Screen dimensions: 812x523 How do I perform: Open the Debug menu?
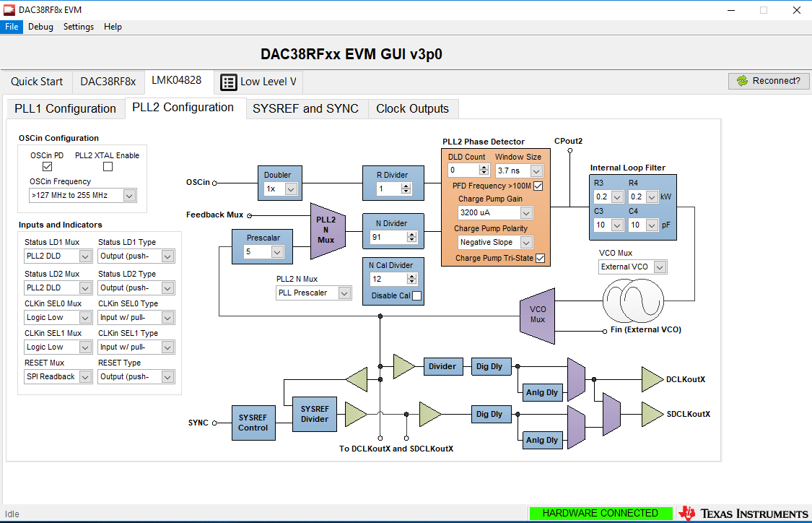[40, 27]
